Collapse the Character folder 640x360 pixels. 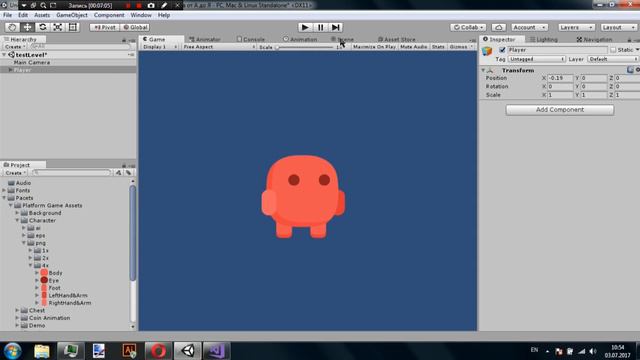pos(17,220)
